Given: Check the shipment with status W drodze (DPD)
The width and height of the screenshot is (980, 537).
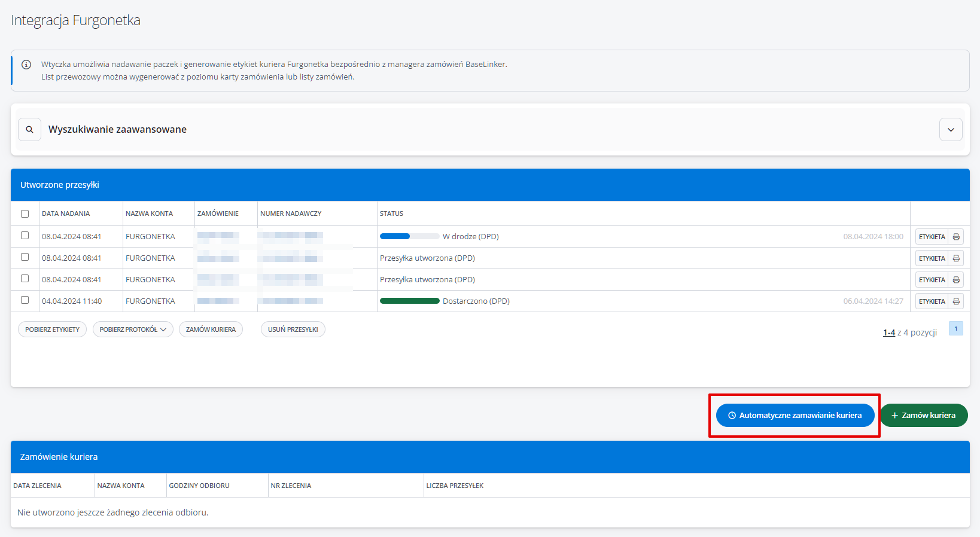Looking at the screenshot, I should coord(25,236).
